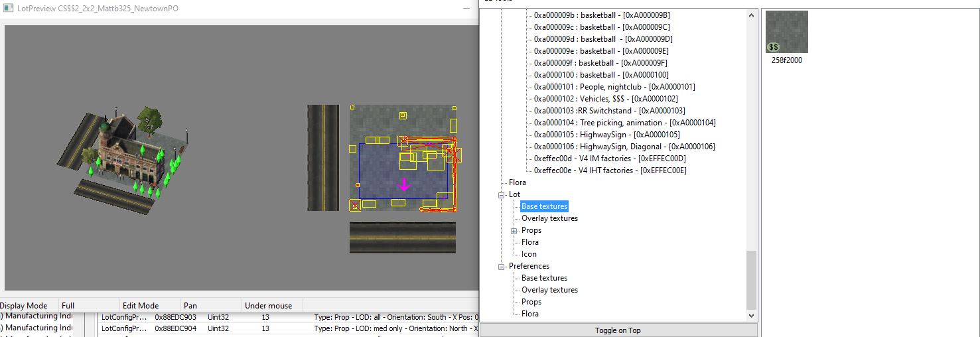The height and width of the screenshot is (337, 980).
Task: Click the Toggle on Top button
Action: 618,330
